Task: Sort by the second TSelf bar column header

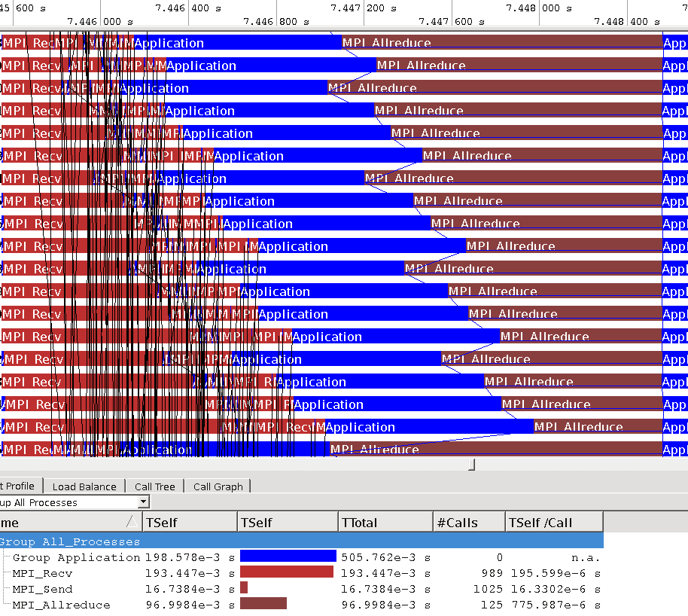Action: (288, 523)
